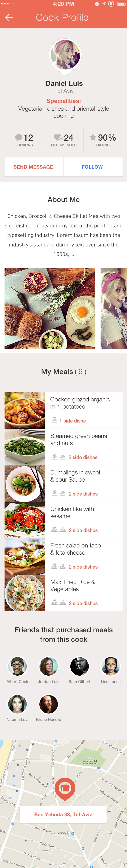Tap Bruce Hendra's avatar

pos(49,704)
